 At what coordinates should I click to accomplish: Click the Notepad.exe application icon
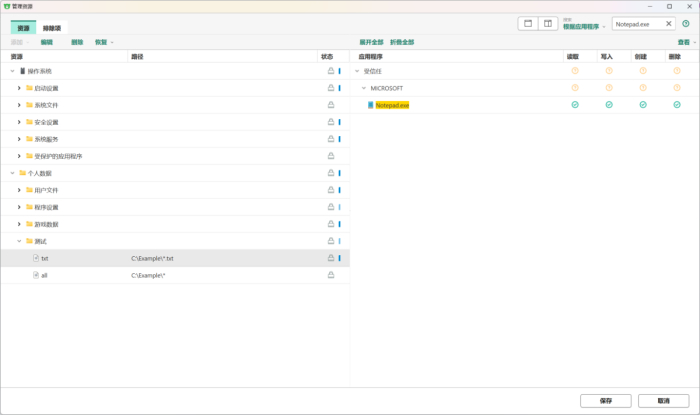[x=370, y=105]
